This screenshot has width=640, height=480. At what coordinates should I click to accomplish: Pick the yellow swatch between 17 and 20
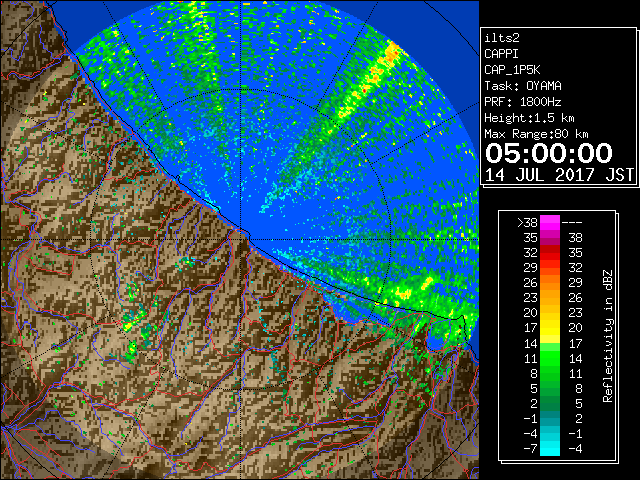tap(550, 328)
